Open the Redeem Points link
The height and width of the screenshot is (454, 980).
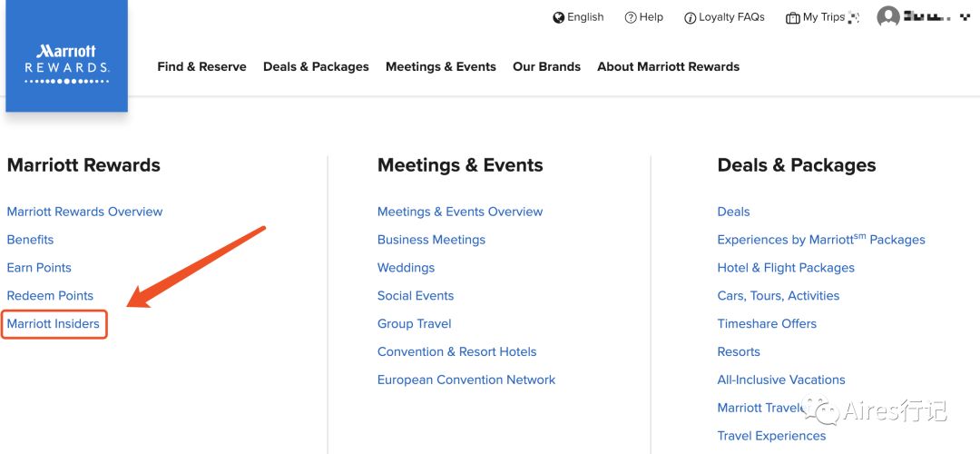[50, 296]
